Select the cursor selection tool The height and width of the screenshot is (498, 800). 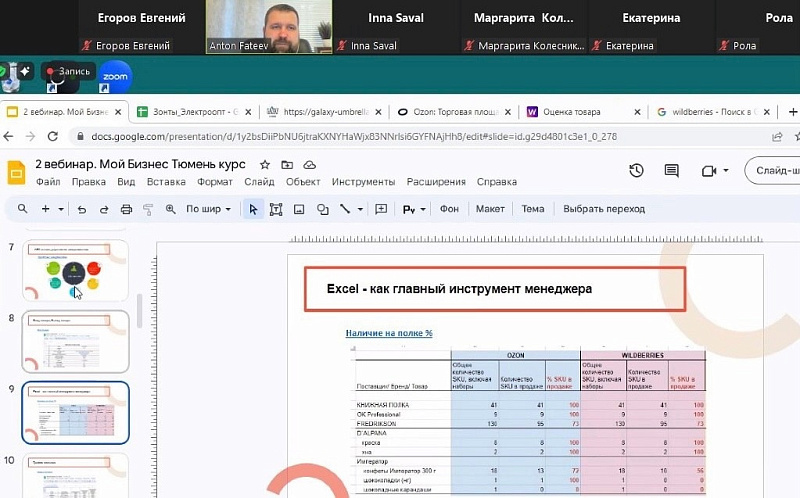click(253, 209)
